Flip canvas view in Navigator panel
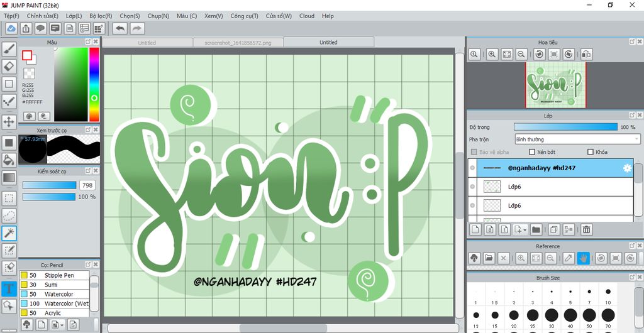This screenshot has width=644, height=333. point(587,54)
